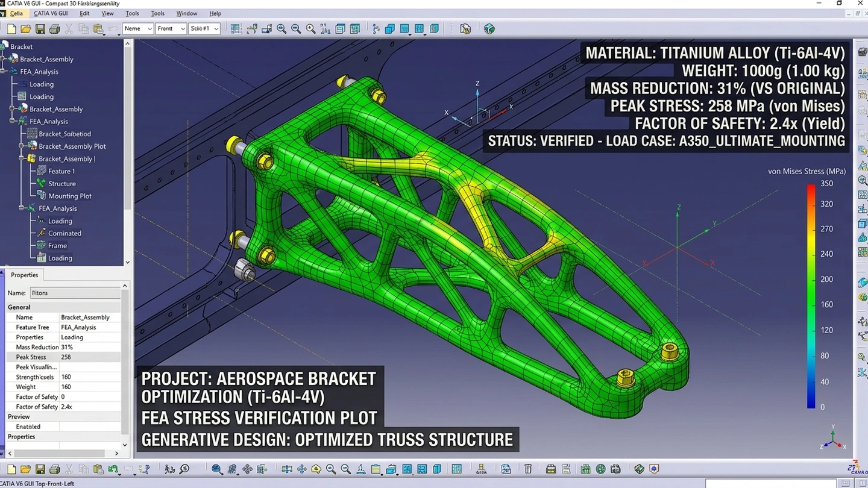The height and width of the screenshot is (488, 868).
Task: Click the Enatisled row under Preview
Action: coord(63,427)
